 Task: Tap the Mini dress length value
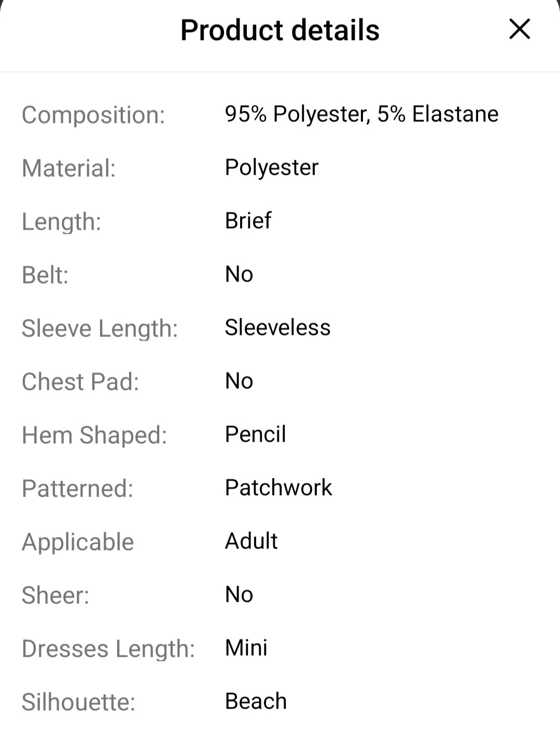tap(246, 648)
